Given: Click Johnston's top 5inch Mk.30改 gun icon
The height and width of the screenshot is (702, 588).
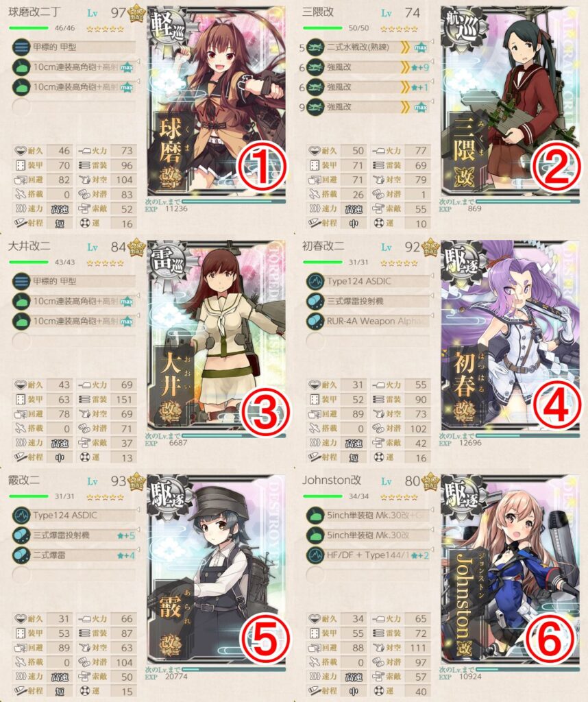Looking at the screenshot, I should 315,516.
